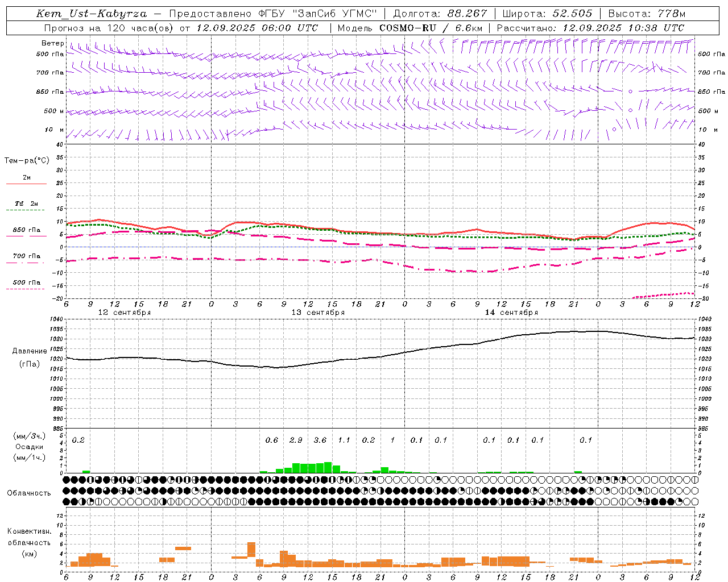This screenshot has height=582, width=728.
Task: Click the Тем-ра(°C) axis title
Action: pyautogui.click(x=27, y=161)
